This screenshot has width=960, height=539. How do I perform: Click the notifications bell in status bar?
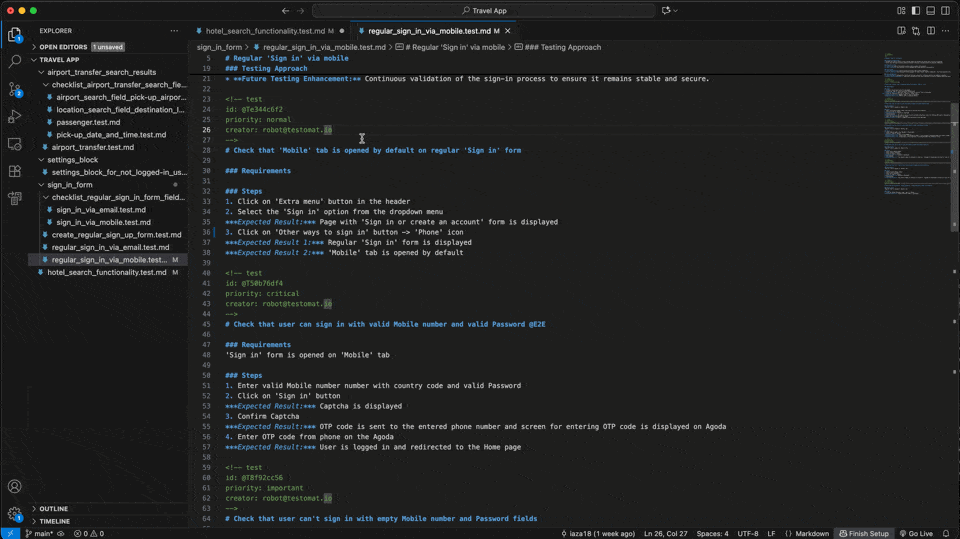click(948, 534)
